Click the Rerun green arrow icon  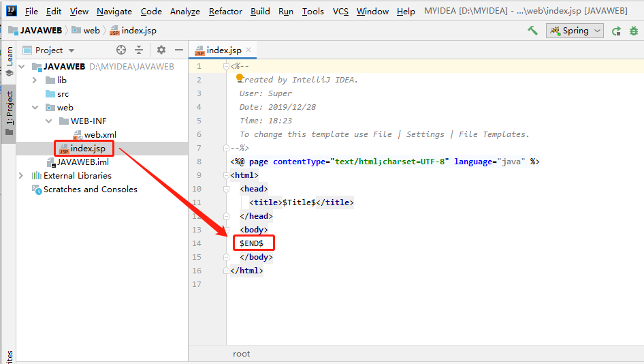[x=616, y=31]
